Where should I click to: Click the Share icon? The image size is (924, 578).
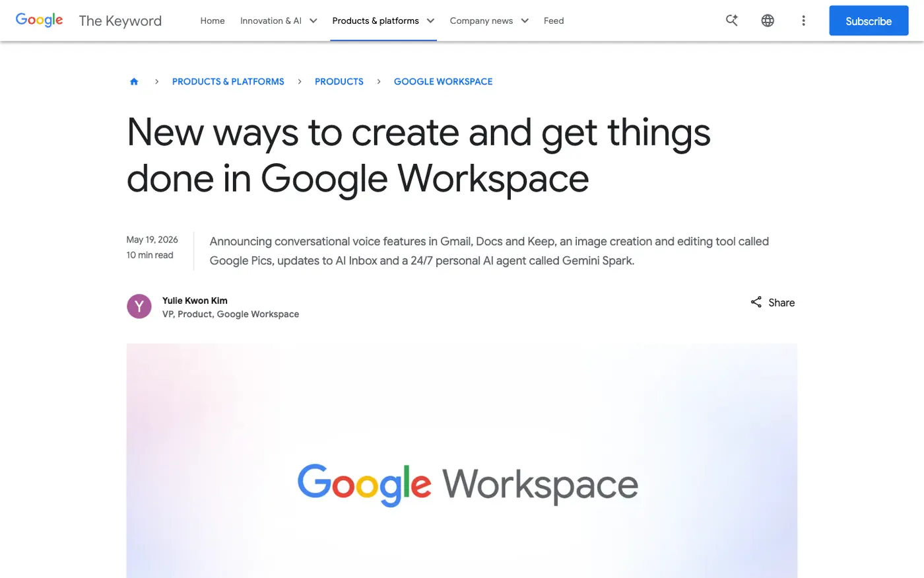[x=756, y=303]
